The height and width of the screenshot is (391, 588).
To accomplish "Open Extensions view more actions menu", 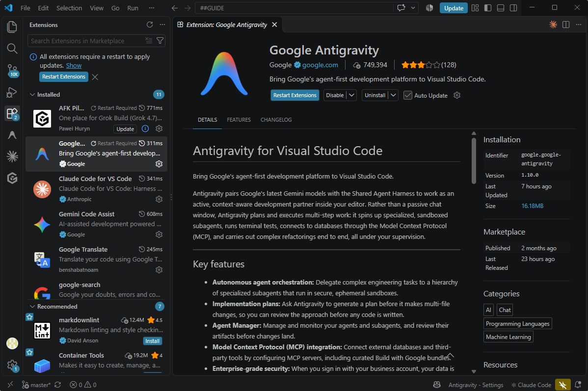I will coord(162,25).
